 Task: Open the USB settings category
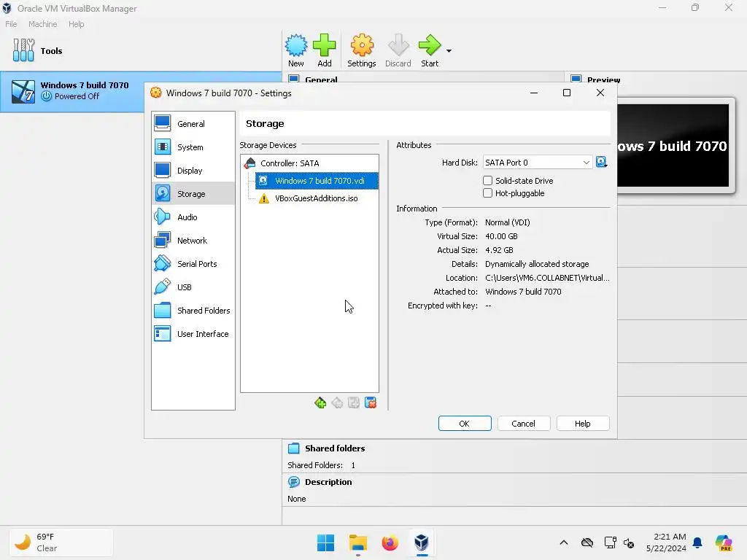(x=193, y=287)
